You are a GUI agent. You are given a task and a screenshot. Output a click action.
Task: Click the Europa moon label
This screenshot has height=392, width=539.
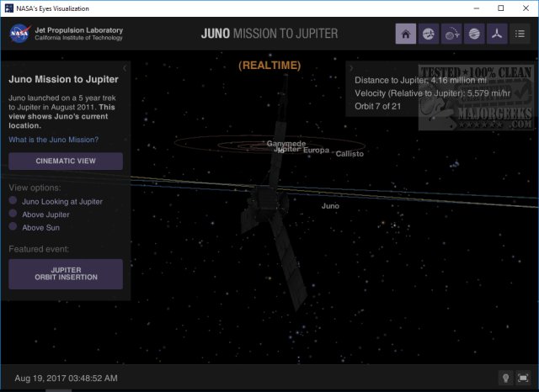click(317, 150)
